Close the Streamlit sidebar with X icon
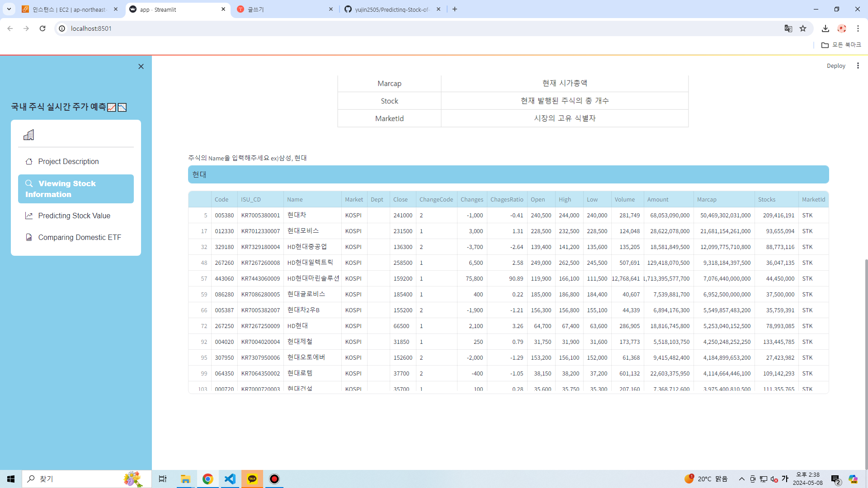The height and width of the screenshot is (488, 868). coord(141,66)
